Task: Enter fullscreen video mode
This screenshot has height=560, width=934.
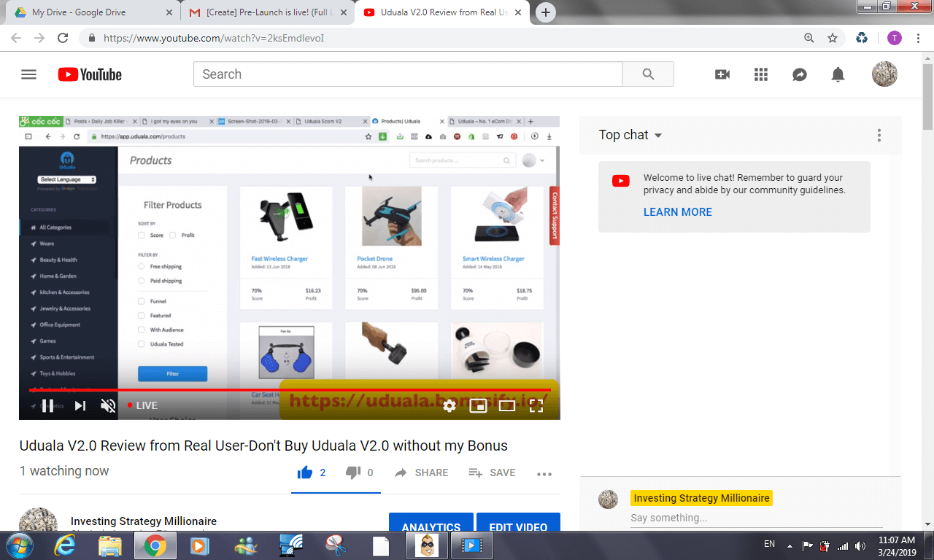Action: [536, 406]
